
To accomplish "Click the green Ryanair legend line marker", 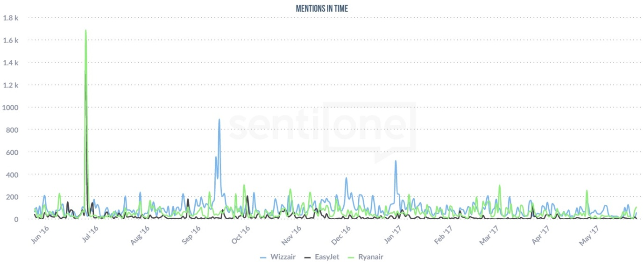I will point(352,257).
